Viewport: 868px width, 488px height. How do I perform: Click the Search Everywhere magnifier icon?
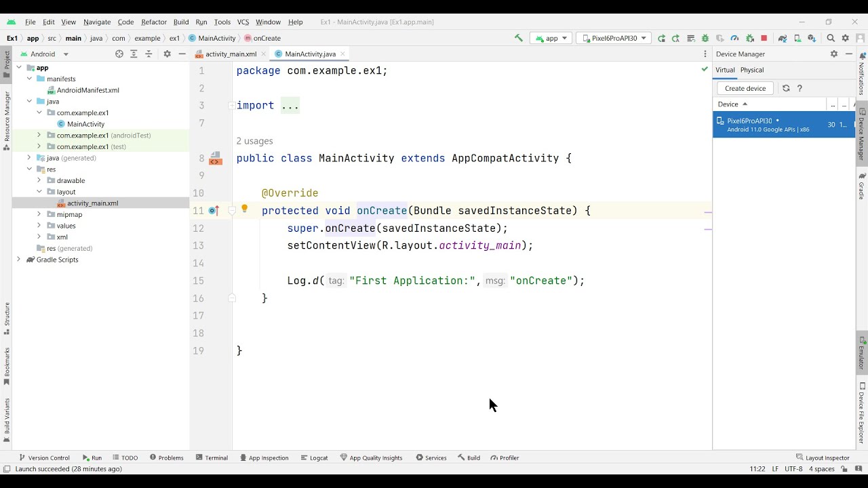(x=831, y=38)
